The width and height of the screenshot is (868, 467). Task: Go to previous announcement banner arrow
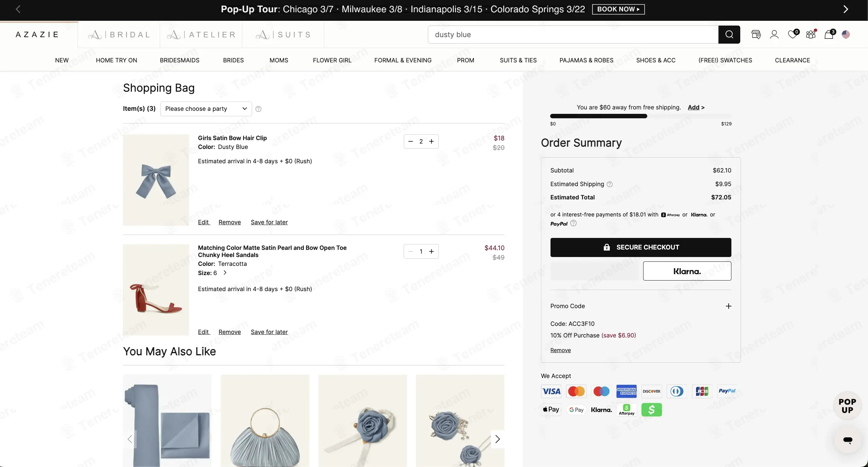(x=18, y=9)
